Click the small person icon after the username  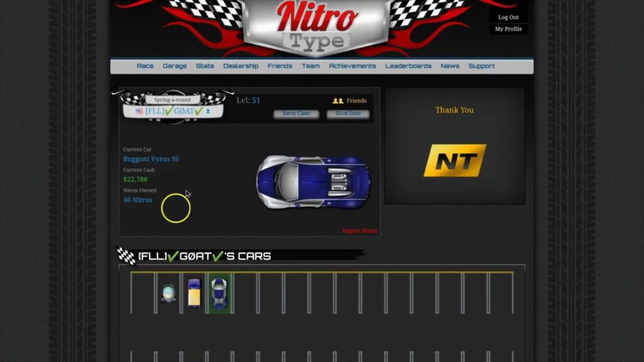(208, 111)
